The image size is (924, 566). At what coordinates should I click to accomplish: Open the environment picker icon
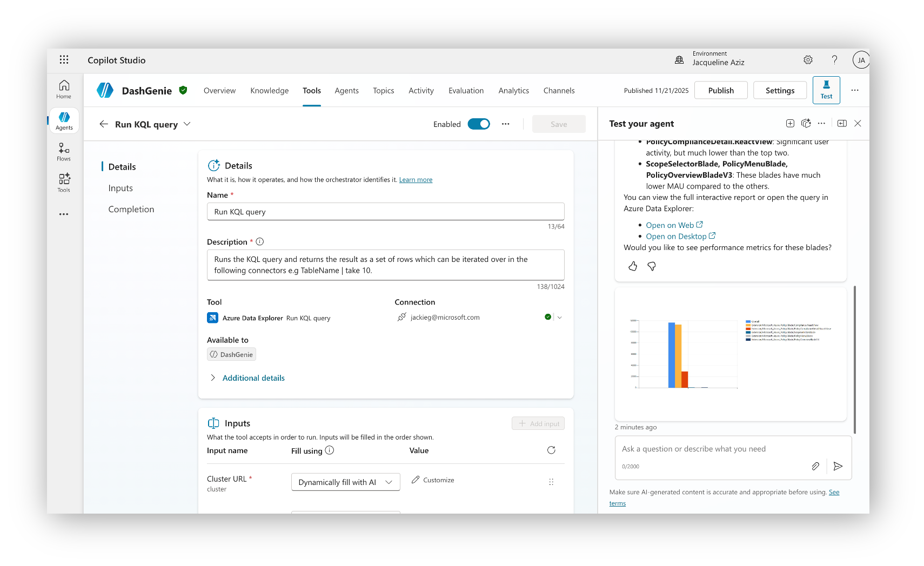[679, 60]
